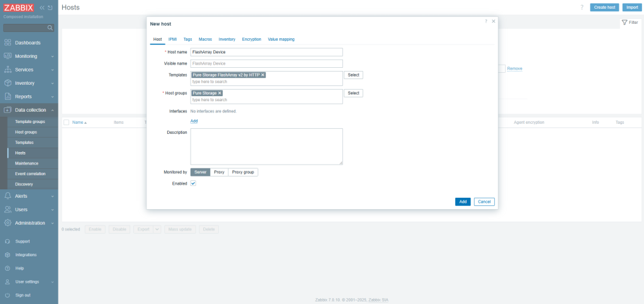
Task: Expand the Services menu chevron
Action: pos(52,70)
